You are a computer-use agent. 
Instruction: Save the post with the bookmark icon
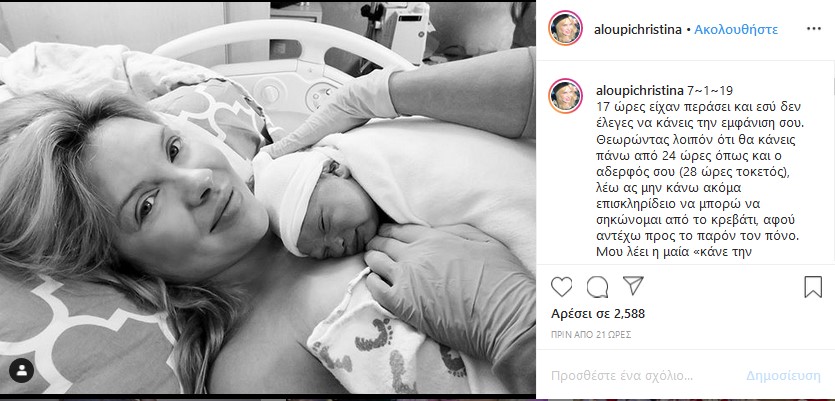(813, 287)
